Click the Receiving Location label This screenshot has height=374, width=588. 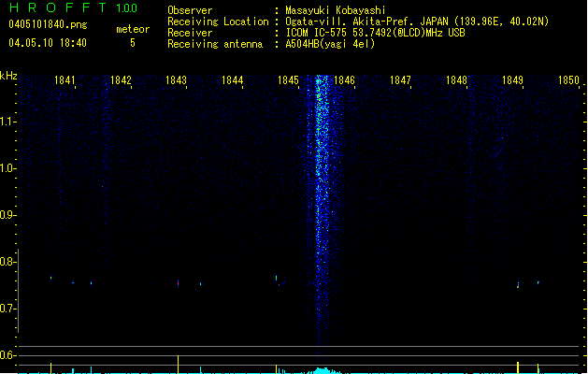pos(218,22)
